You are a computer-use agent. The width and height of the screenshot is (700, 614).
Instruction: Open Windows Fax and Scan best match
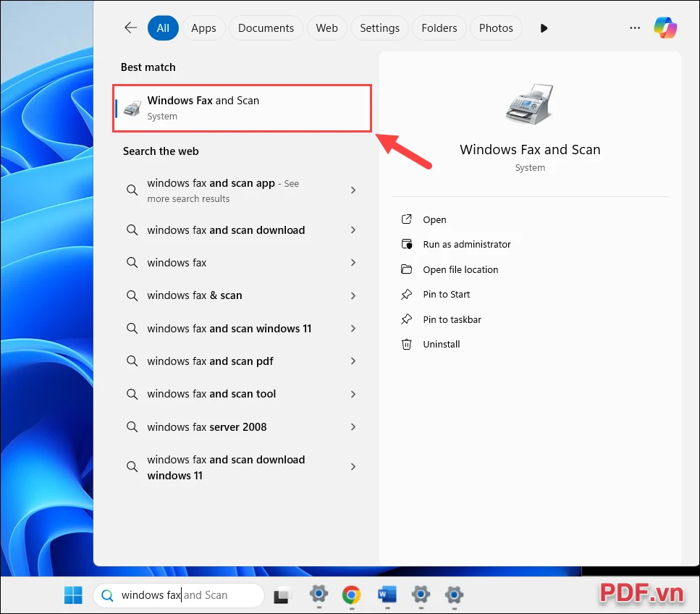tap(242, 109)
